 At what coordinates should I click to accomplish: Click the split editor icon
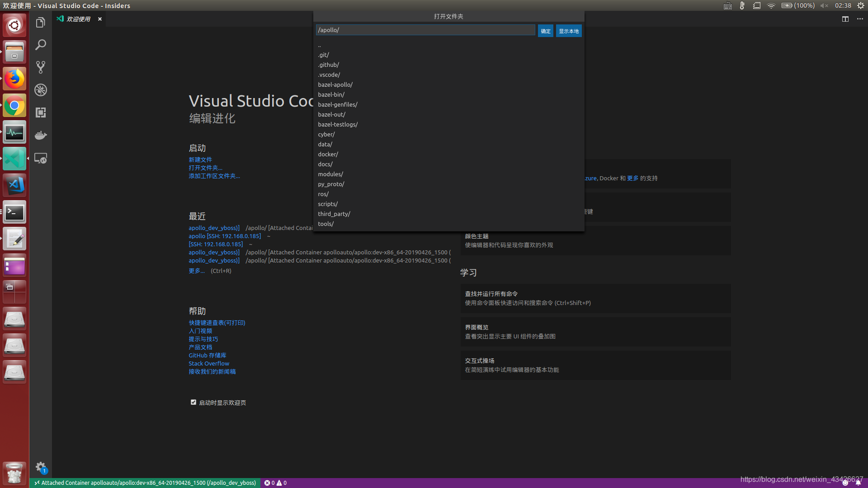(845, 19)
